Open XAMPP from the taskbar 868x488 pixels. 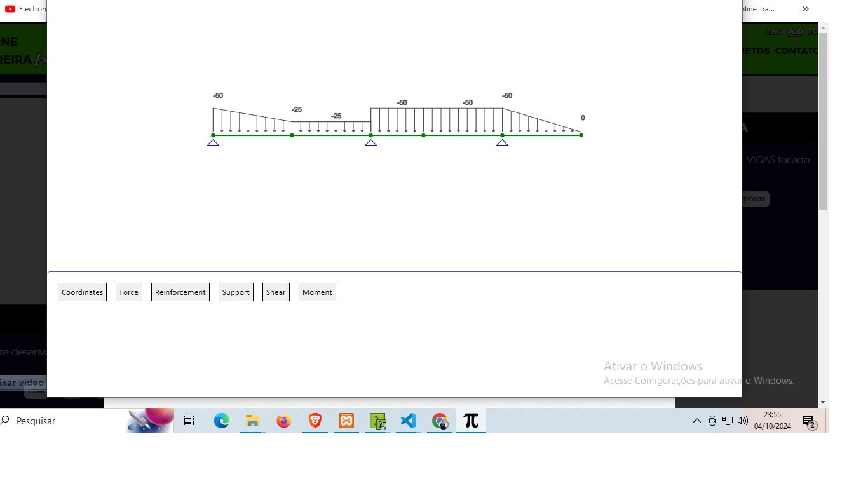coord(346,421)
